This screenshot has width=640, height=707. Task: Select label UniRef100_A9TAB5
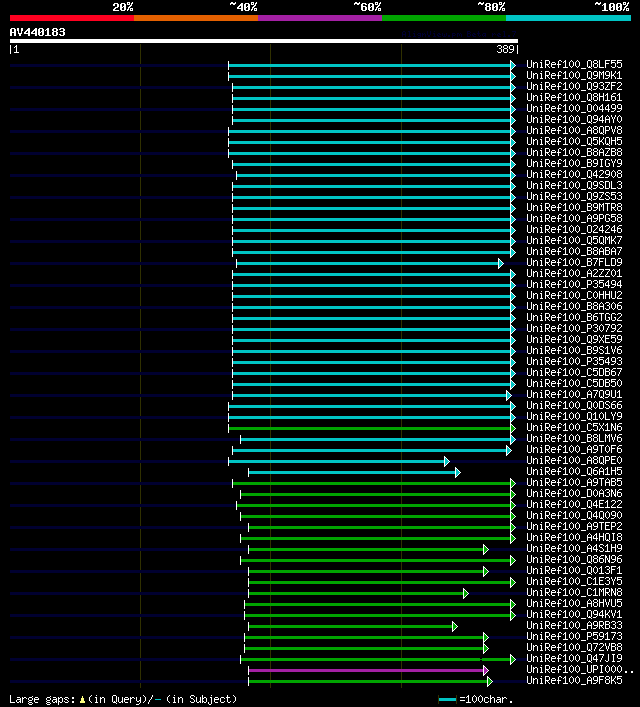[574, 482]
